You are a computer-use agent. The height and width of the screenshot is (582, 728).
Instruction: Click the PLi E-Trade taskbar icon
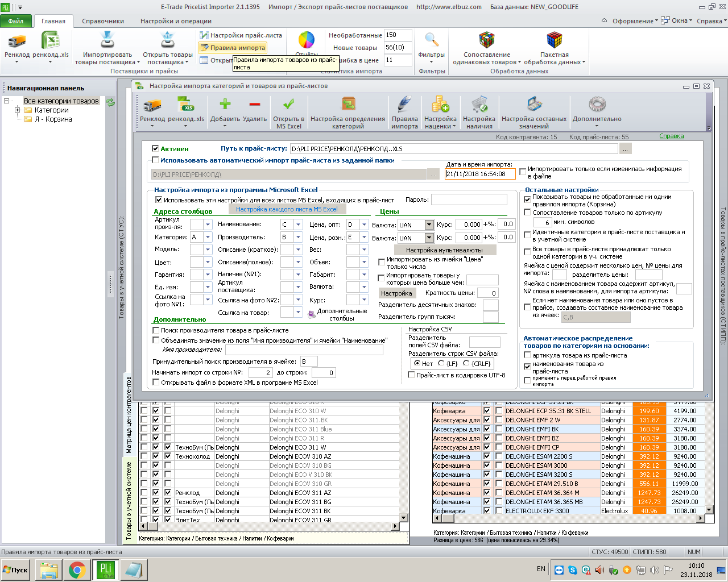[106, 569]
